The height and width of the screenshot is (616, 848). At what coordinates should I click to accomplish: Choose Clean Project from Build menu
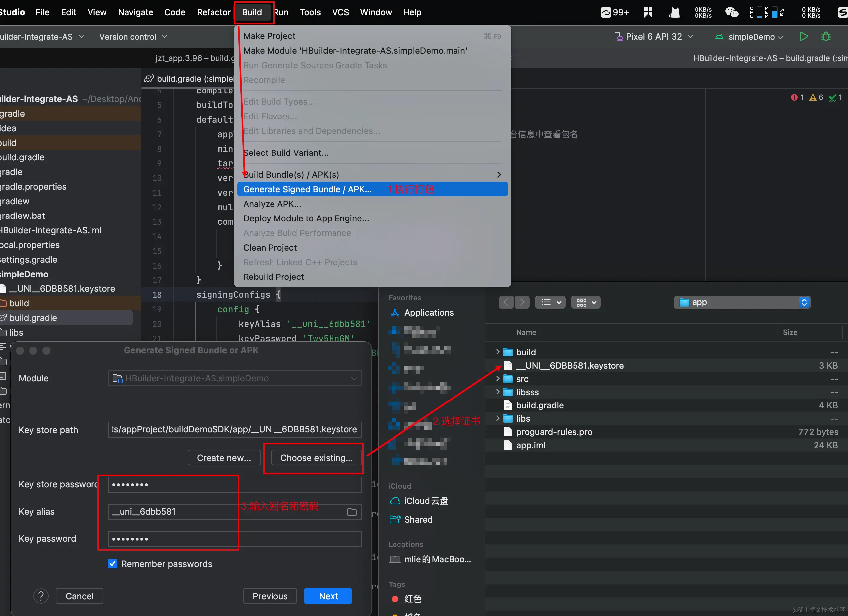[x=270, y=248]
